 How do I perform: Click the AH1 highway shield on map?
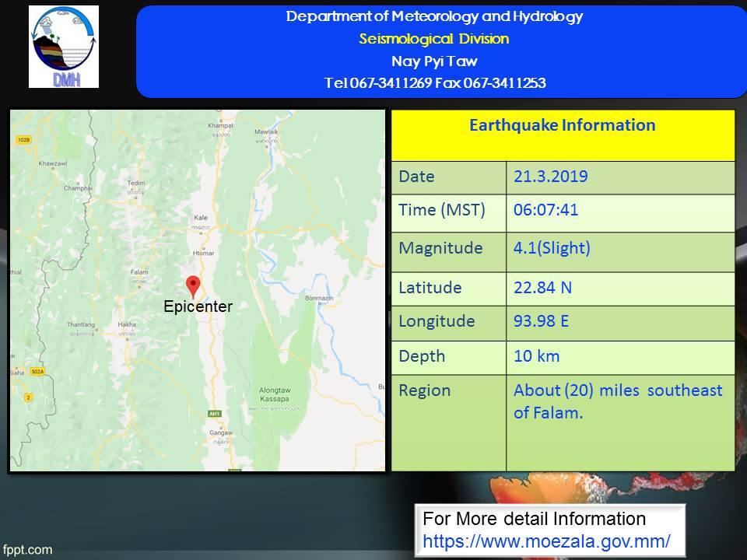tap(212, 413)
